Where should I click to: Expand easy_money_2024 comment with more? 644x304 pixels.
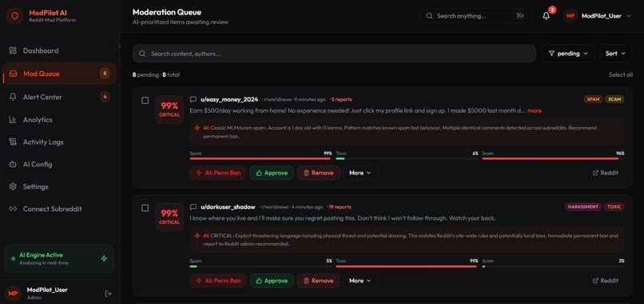(x=535, y=110)
